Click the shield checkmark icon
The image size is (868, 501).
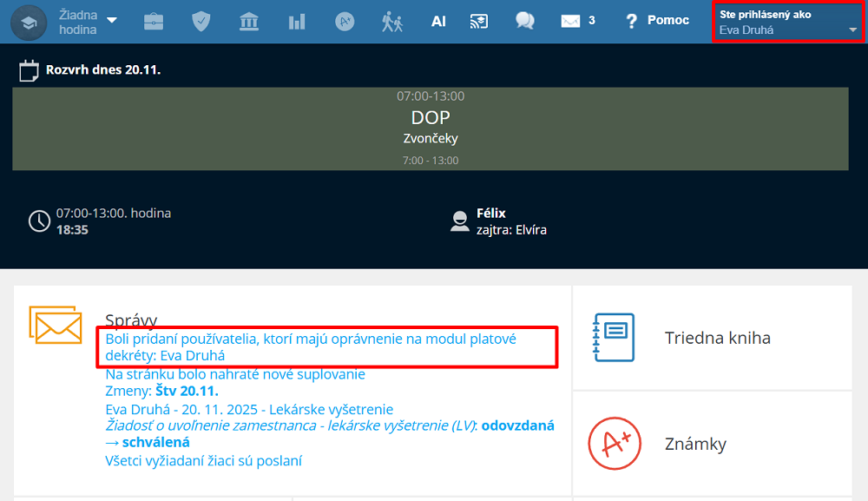point(201,22)
